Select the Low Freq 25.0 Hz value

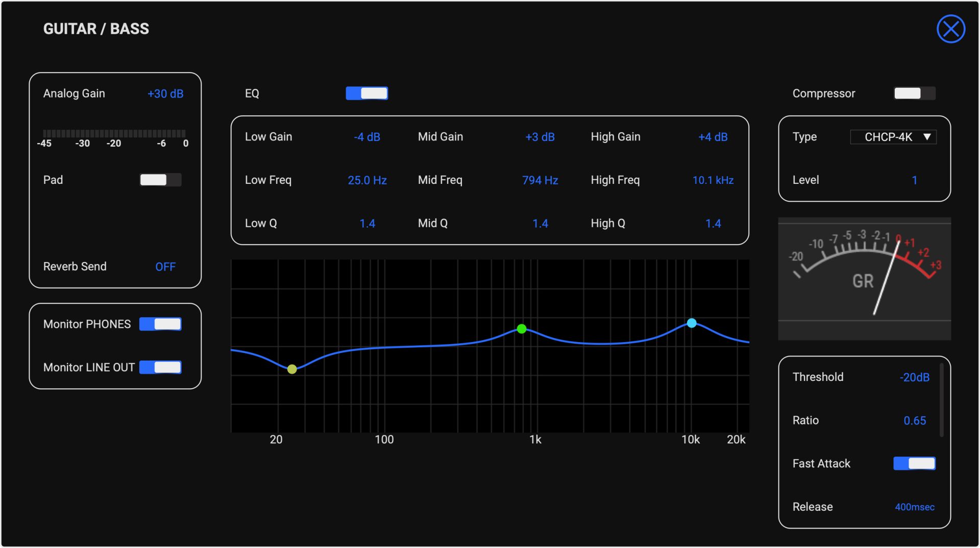click(367, 180)
